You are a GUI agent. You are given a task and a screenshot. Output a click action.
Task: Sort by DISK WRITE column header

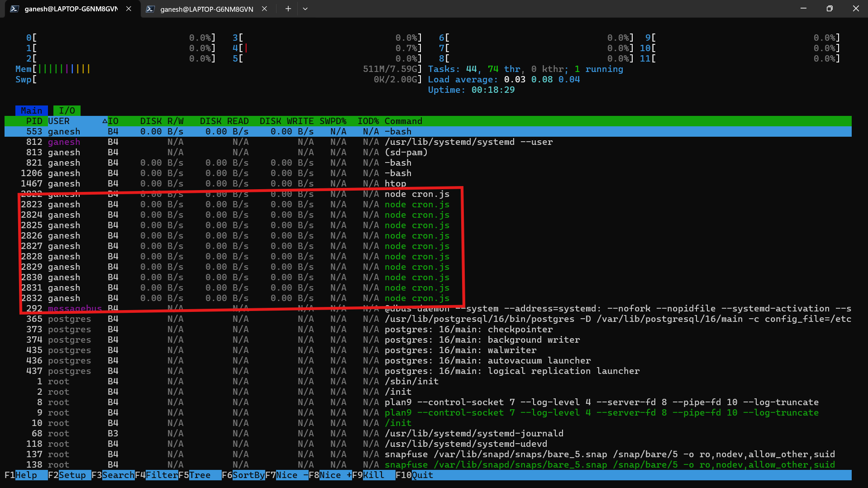click(287, 121)
